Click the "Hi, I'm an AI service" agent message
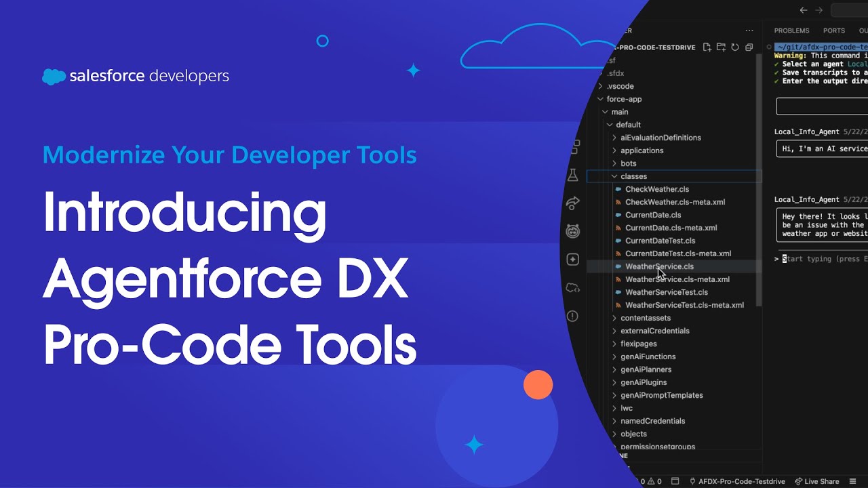The image size is (868, 488). click(x=822, y=148)
